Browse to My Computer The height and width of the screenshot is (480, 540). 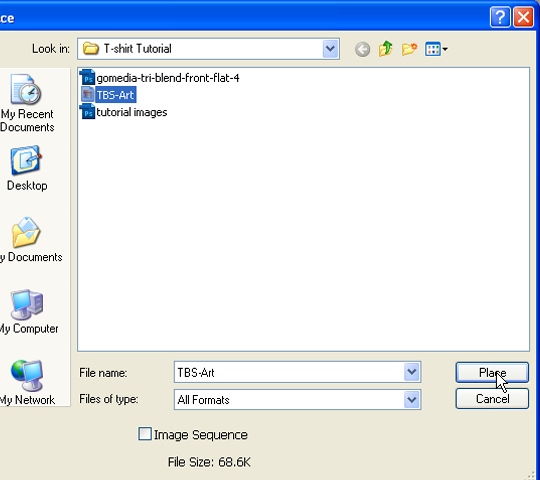[x=28, y=312]
